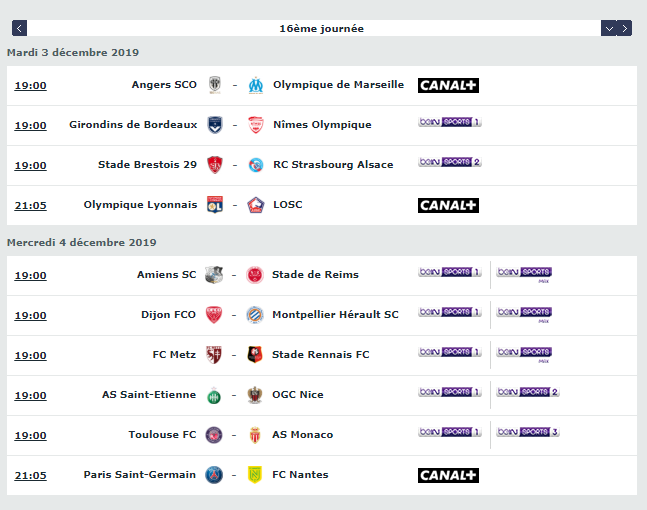Go to the previous matchday arrow

point(20,28)
